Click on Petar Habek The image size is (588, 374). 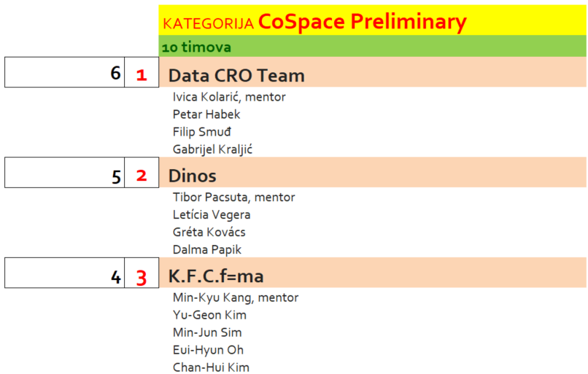pyautogui.click(x=206, y=114)
